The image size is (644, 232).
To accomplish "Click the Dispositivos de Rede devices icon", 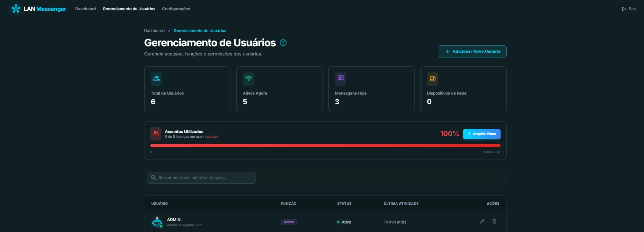I will pos(433,79).
